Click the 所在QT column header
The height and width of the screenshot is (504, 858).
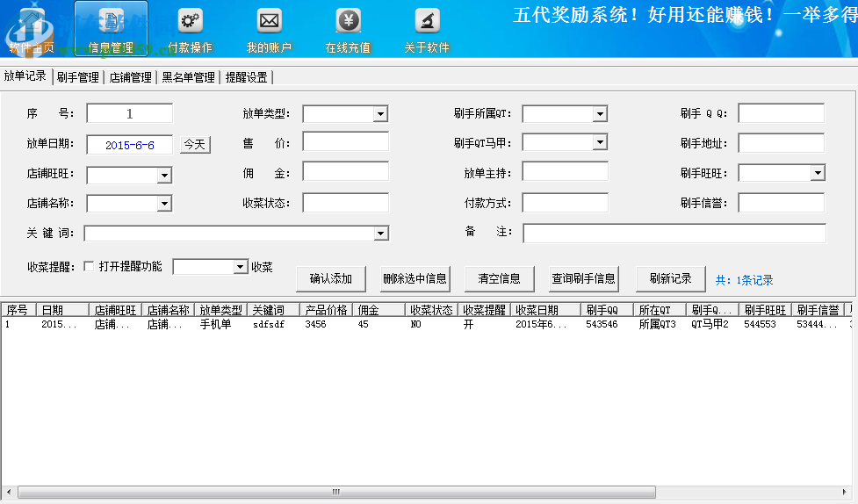tap(660, 310)
